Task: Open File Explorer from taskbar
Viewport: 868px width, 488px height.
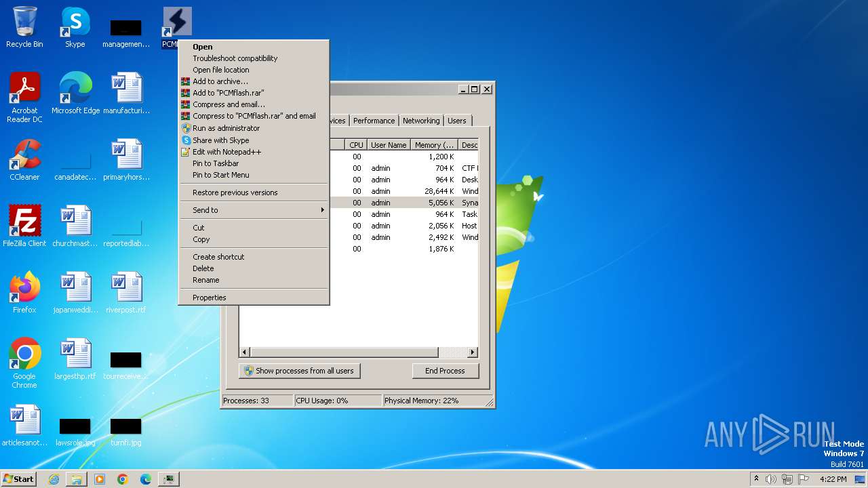Action: [x=77, y=479]
